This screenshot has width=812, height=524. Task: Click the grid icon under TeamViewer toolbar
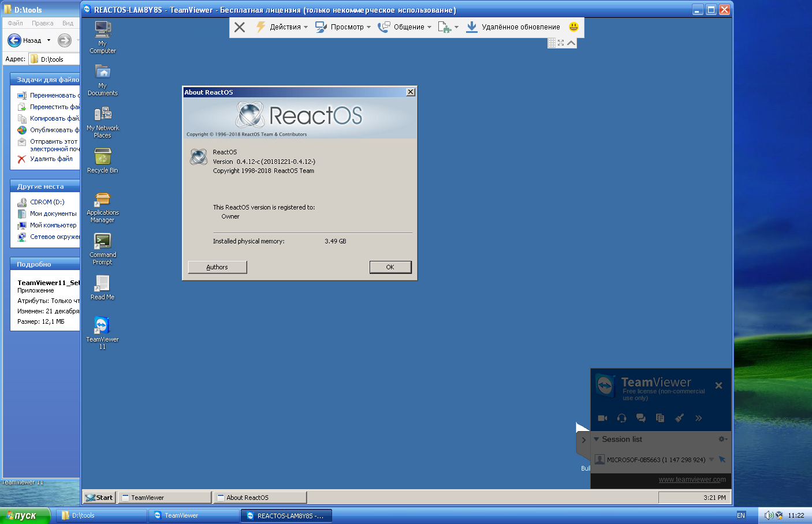552,43
